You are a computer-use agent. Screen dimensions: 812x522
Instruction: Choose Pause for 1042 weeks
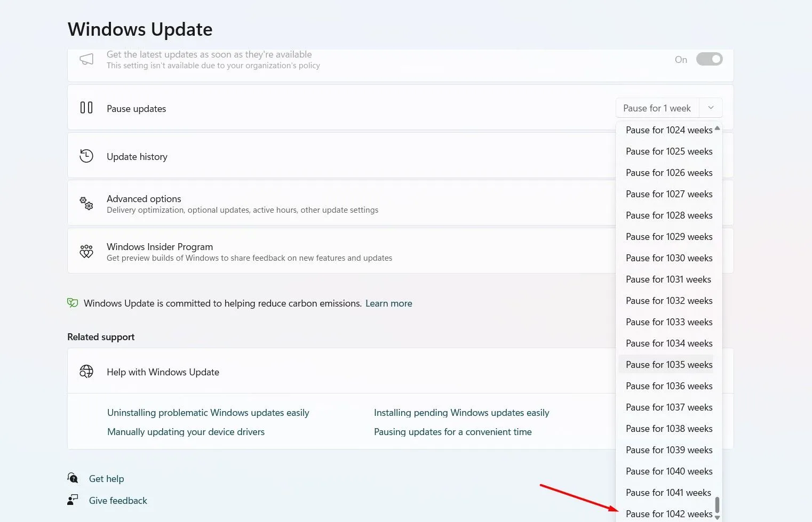click(668, 513)
